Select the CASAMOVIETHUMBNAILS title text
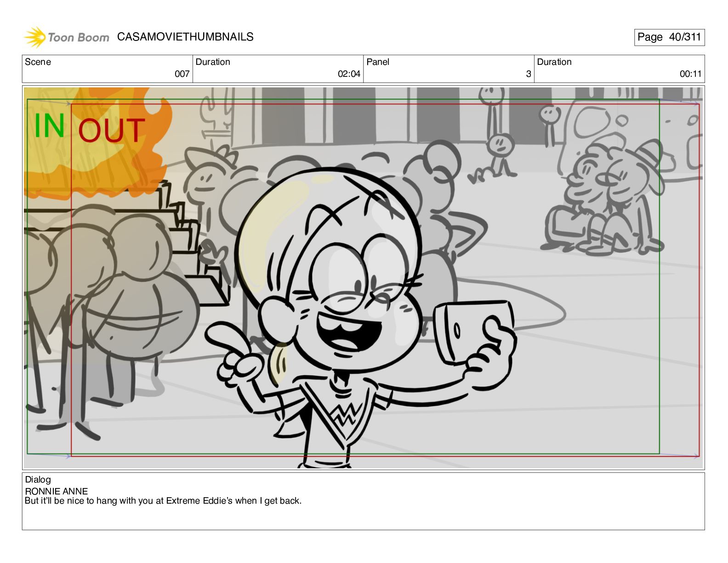Screen dimensions: 728x563 click(x=185, y=37)
